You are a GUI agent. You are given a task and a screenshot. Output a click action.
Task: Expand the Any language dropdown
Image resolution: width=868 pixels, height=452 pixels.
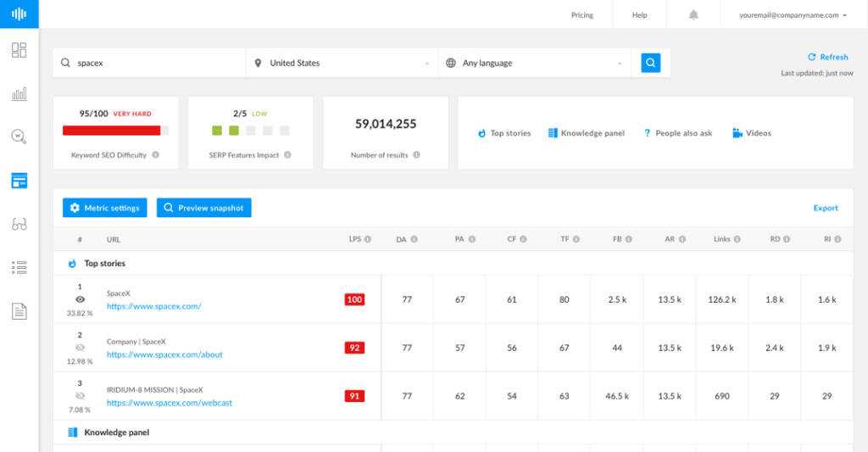pos(535,63)
